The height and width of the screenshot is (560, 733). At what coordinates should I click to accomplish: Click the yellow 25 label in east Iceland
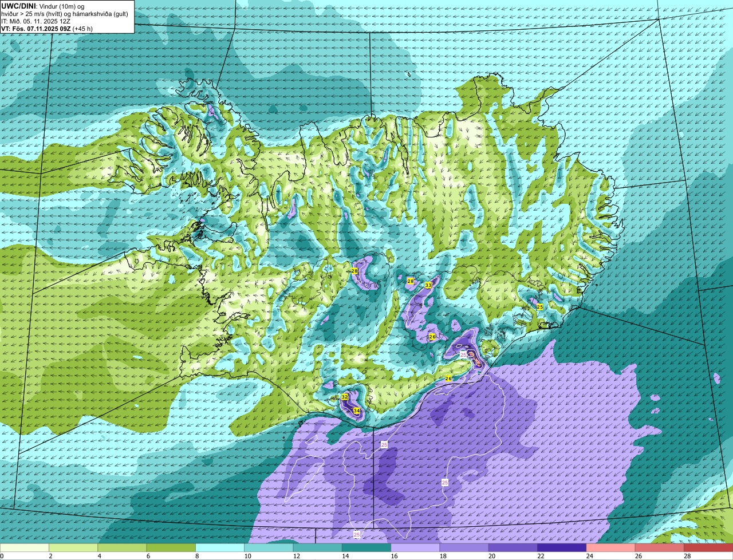pos(539,307)
